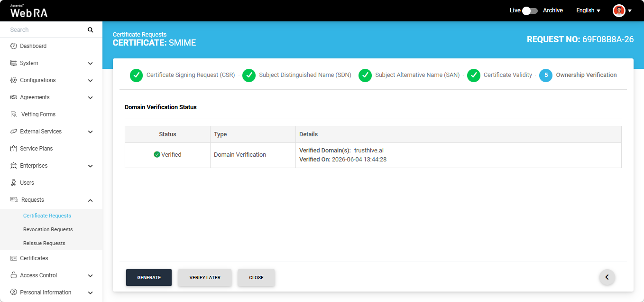644x302 pixels.
Task: Click the trusthive.ai verified domain text
Action: pyautogui.click(x=368, y=151)
